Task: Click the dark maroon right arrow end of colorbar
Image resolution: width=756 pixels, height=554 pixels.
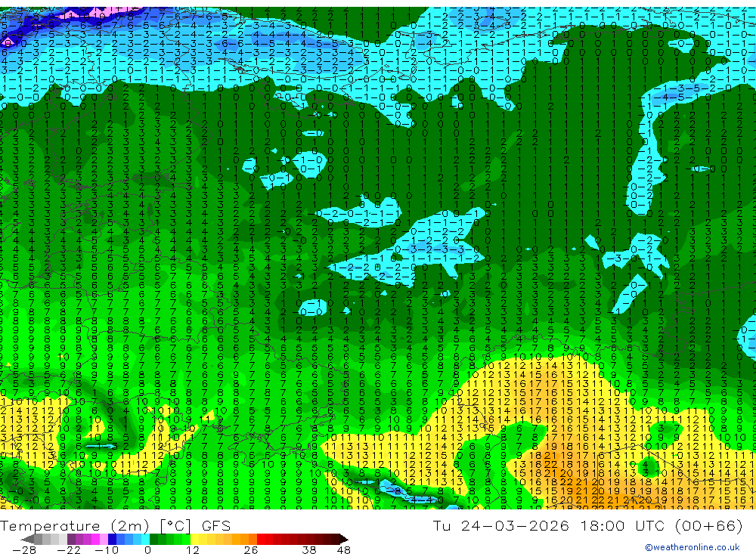Action: [344, 540]
